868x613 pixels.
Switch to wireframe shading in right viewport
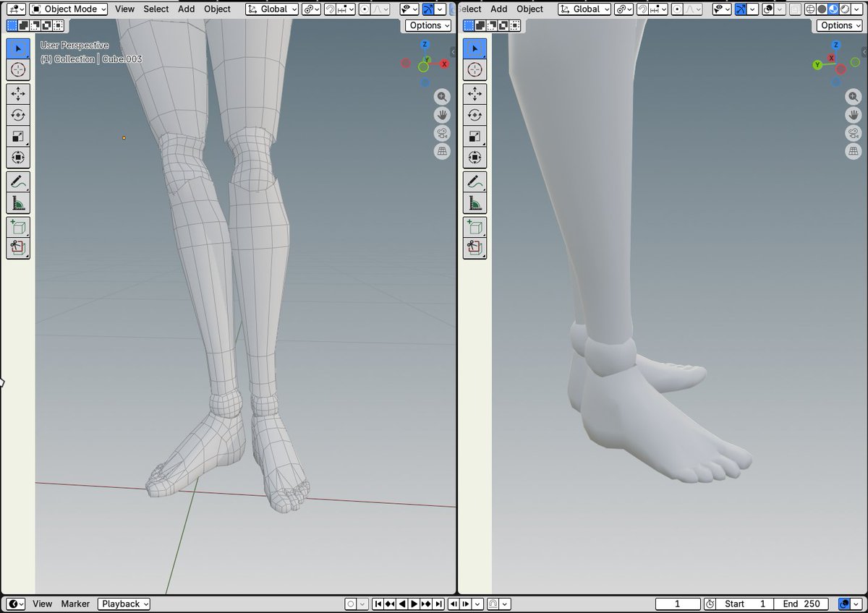pyautogui.click(x=810, y=9)
